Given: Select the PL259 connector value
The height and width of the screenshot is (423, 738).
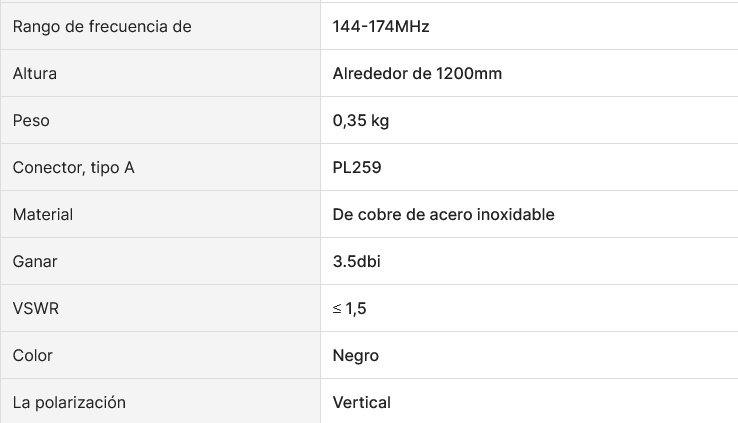Looking at the screenshot, I should (x=357, y=167).
